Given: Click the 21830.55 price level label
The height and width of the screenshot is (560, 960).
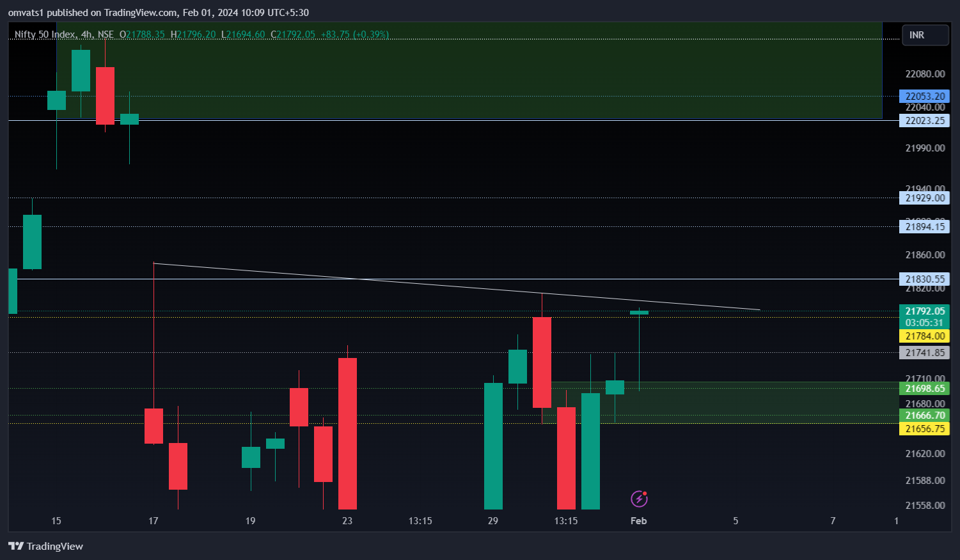Looking at the screenshot, I should (924, 279).
